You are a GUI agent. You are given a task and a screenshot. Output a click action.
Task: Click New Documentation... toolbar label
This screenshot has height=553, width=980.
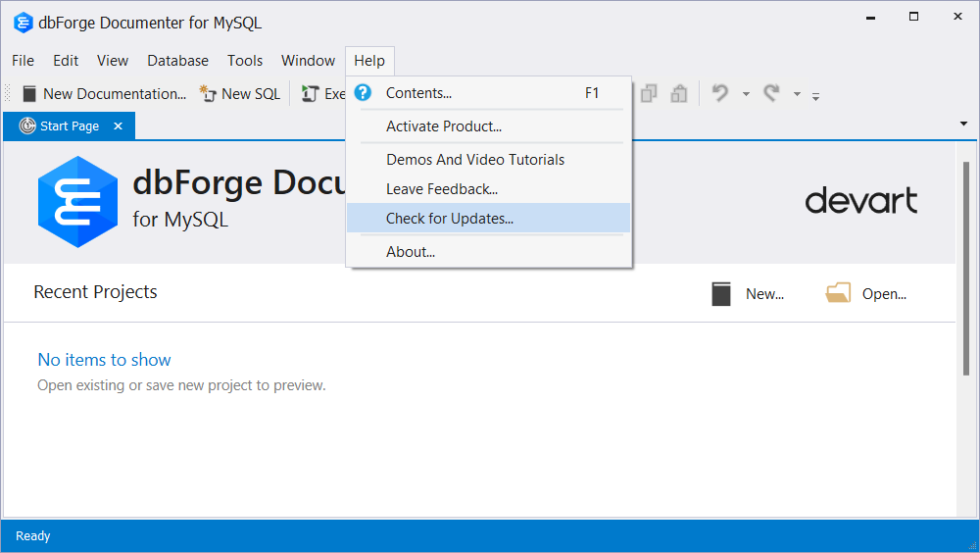[x=115, y=94]
